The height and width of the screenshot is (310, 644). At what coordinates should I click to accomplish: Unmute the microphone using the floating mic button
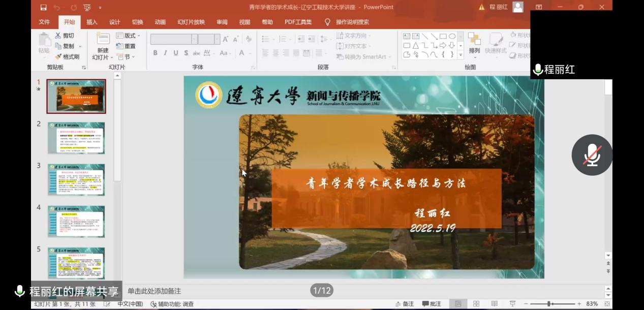(592, 155)
